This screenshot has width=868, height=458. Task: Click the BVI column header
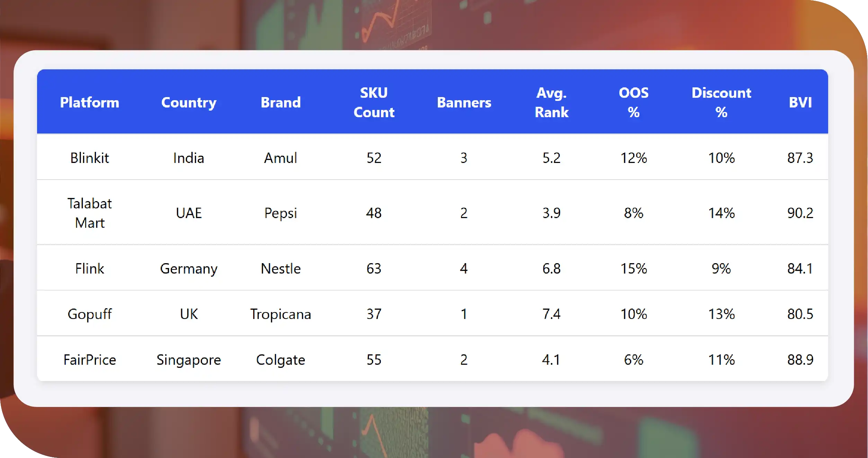tap(800, 103)
